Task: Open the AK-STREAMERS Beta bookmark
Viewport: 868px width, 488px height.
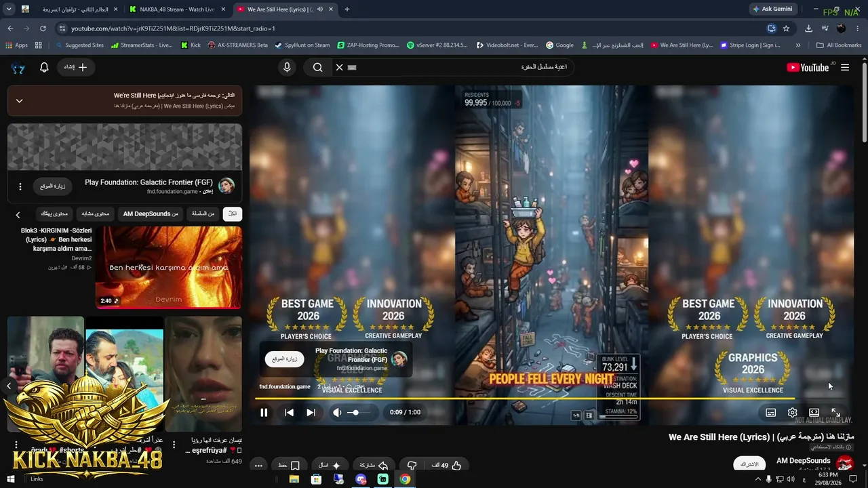Action: point(238,45)
